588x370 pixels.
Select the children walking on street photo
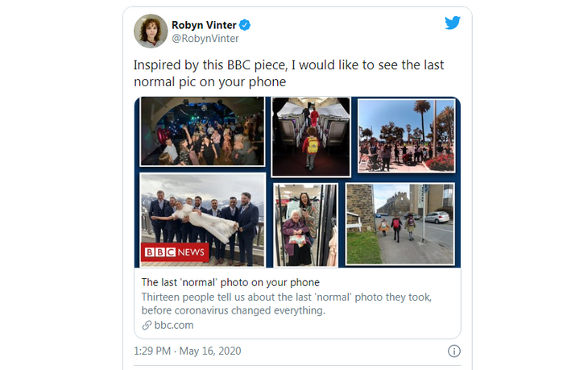click(400, 223)
